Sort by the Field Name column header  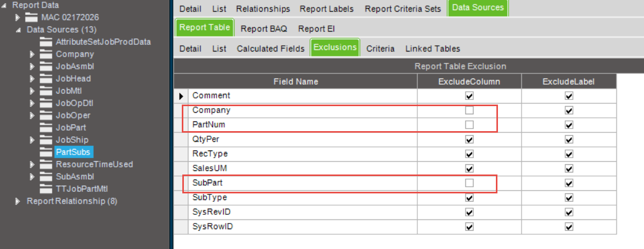tap(296, 81)
